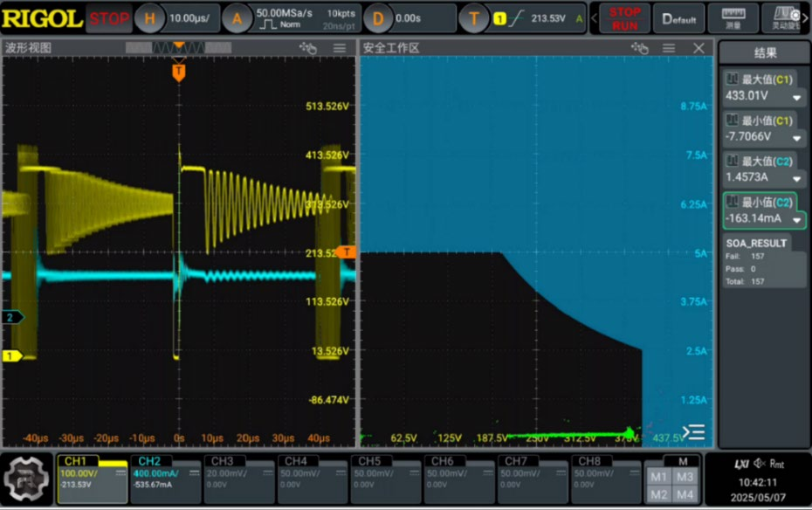812x510 pixels.
Task: Select math channel M1
Action: pos(658,477)
